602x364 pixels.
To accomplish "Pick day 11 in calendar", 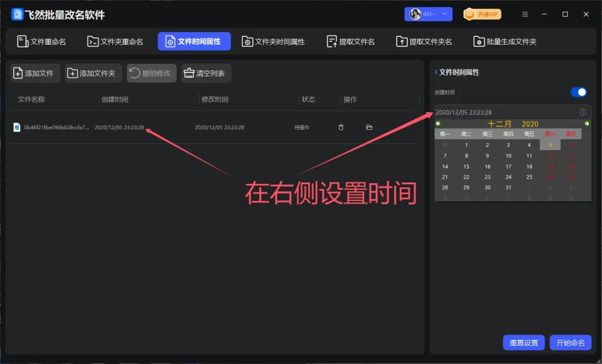I will point(530,156).
